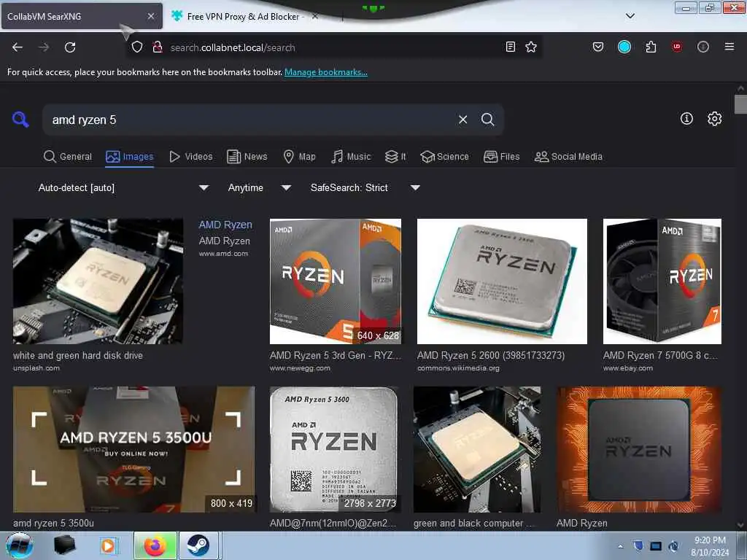Select the Images search category
This screenshot has height=560, width=747.
pos(130,157)
